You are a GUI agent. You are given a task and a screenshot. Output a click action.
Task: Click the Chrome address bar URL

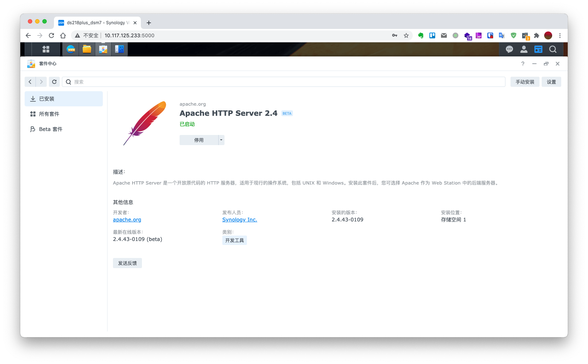tap(130, 35)
